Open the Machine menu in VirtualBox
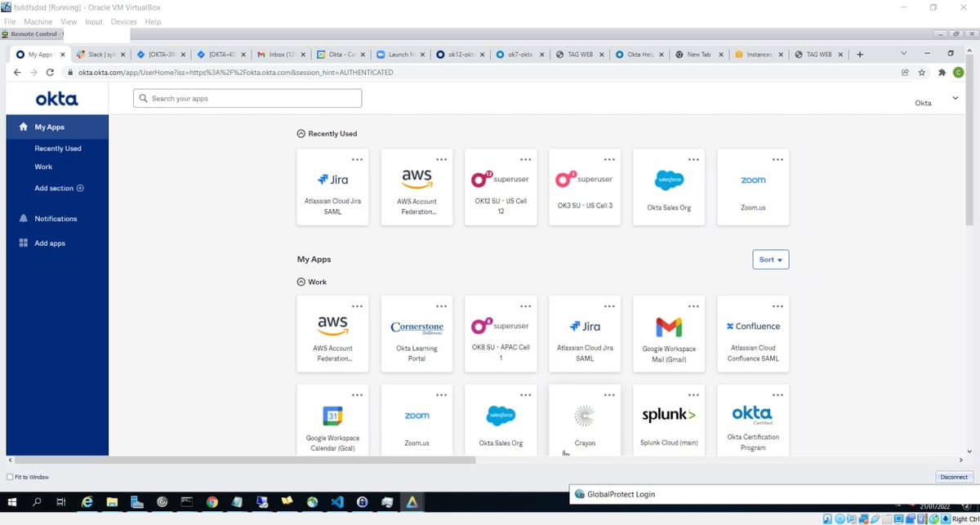This screenshot has height=525, width=980. click(38, 21)
